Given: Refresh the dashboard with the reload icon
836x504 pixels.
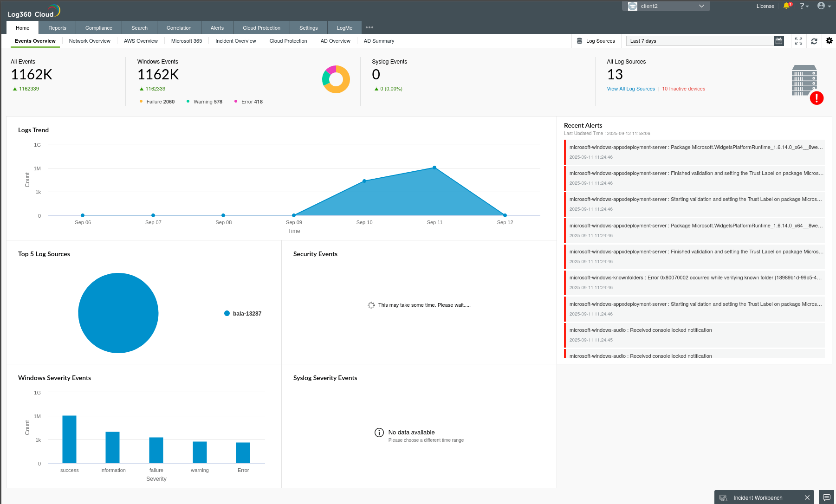Looking at the screenshot, I should [x=814, y=41].
